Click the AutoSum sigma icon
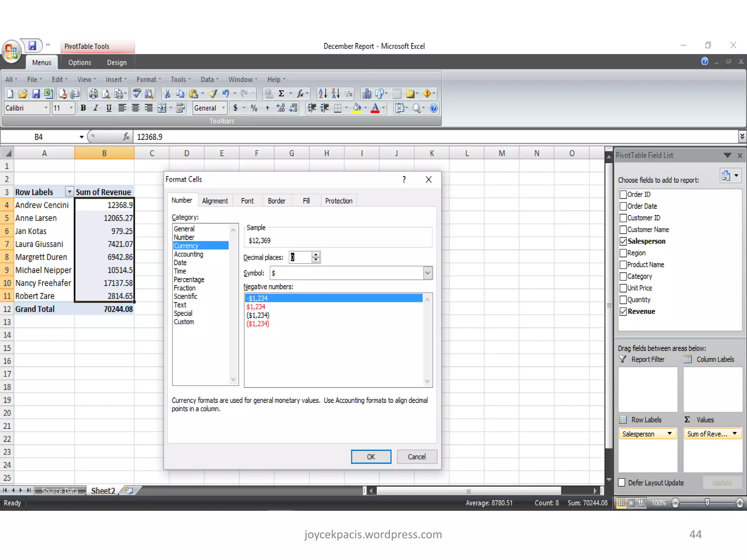 click(281, 94)
